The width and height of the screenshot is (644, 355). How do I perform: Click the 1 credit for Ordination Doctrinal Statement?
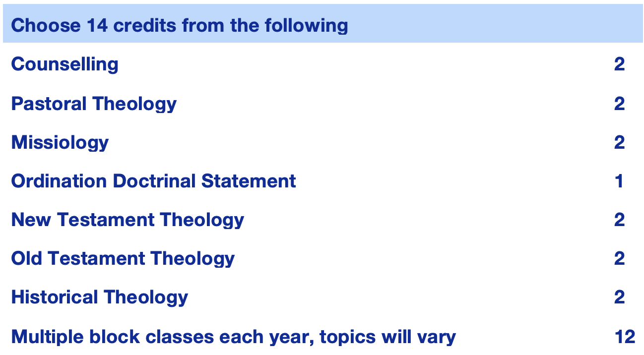pos(619,181)
